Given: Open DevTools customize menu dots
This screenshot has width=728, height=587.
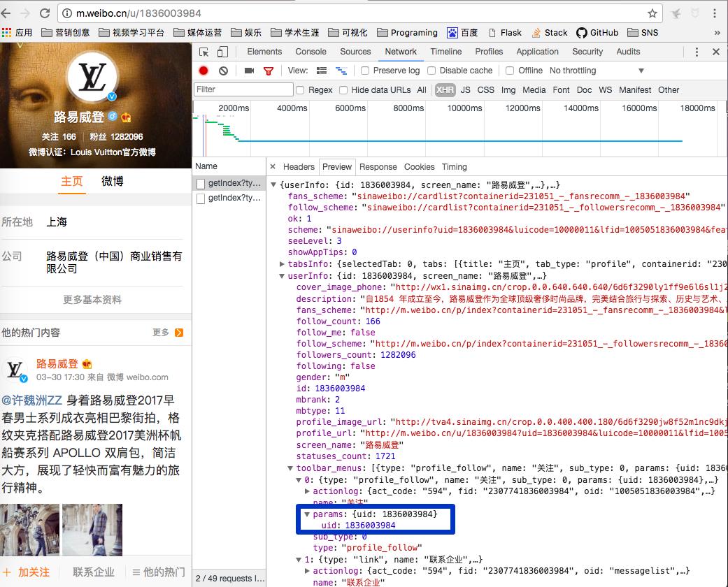Looking at the screenshot, I should [x=697, y=52].
